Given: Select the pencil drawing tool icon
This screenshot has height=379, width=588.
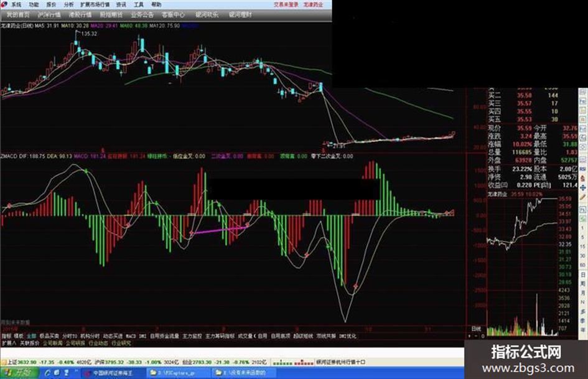Looking at the screenshot, I should click(x=583, y=197).
